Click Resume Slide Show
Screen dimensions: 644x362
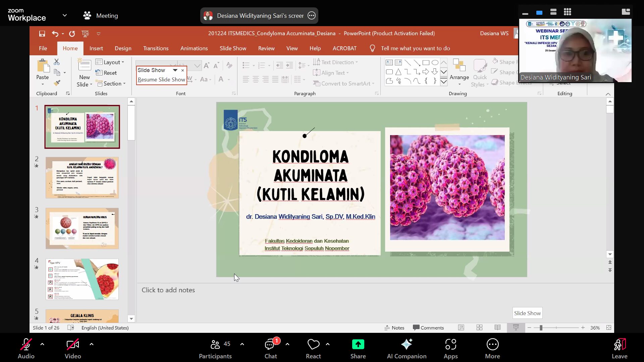pos(161,79)
